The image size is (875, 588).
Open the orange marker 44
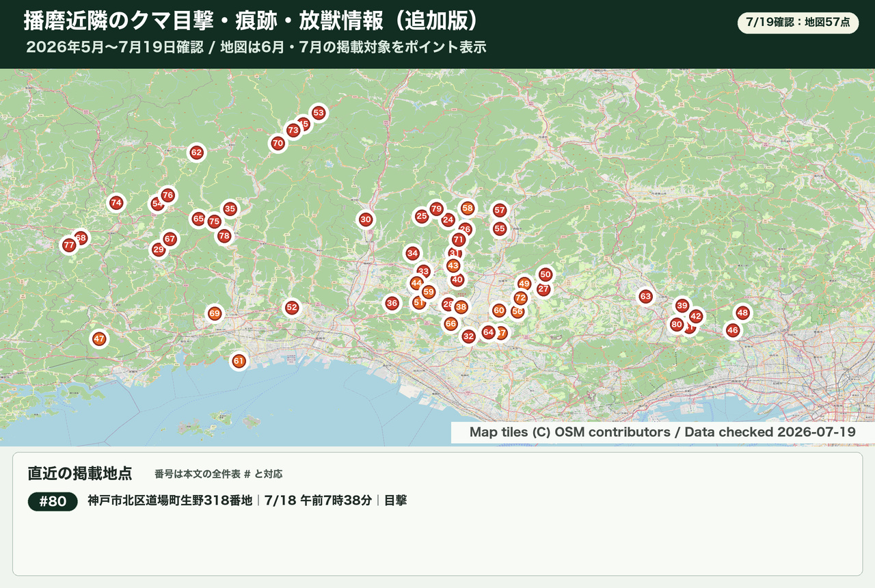coord(416,283)
